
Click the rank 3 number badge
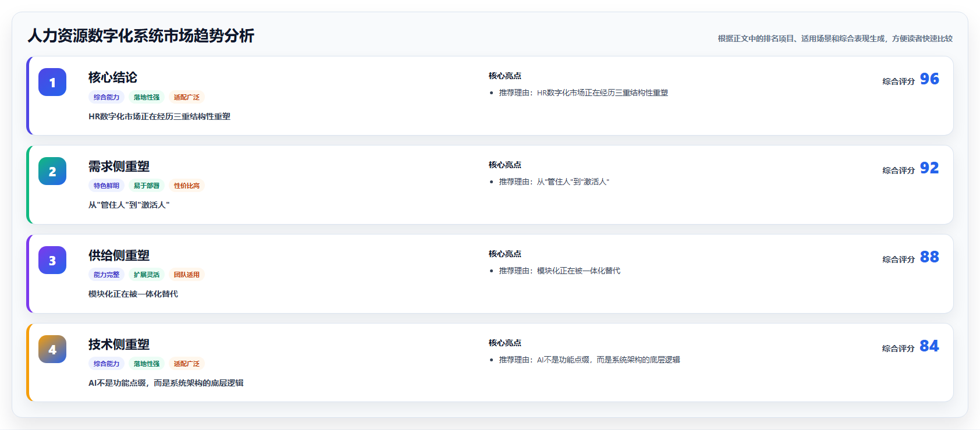coord(52,260)
